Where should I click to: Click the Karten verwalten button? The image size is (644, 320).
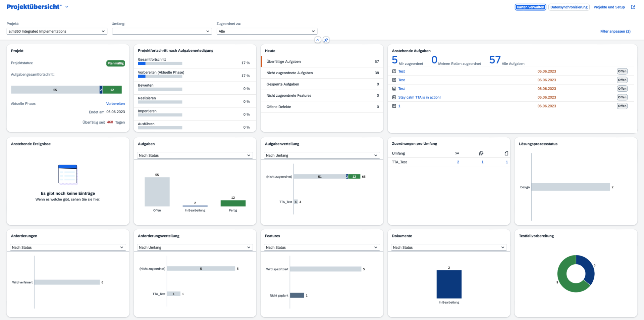(x=530, y=7)
